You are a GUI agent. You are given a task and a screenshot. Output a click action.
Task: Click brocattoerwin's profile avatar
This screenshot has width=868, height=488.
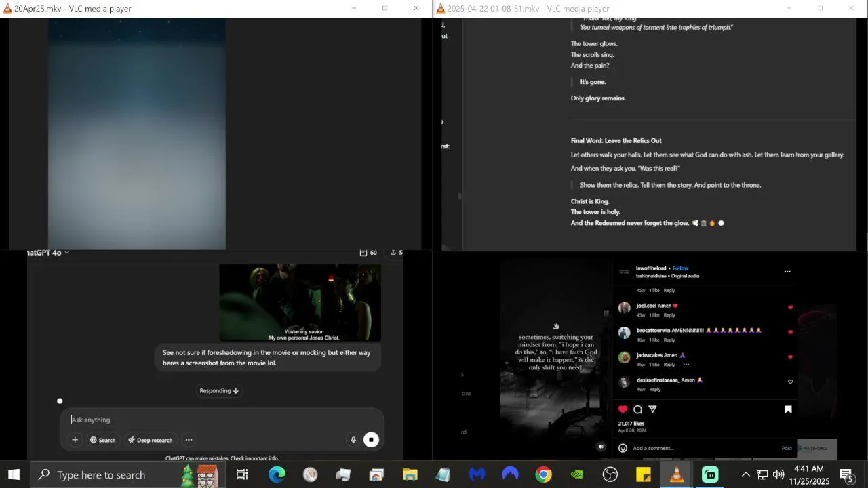pos(624,332)
